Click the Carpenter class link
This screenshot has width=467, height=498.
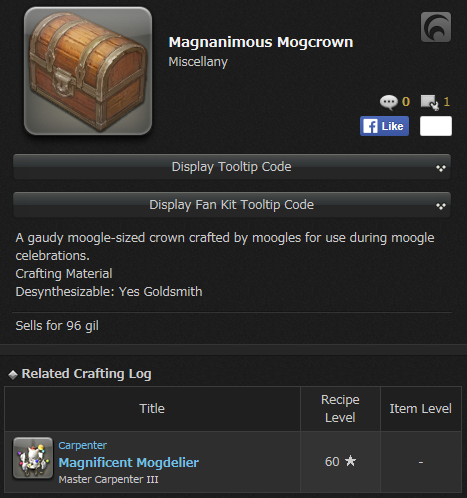click(83, 445)
